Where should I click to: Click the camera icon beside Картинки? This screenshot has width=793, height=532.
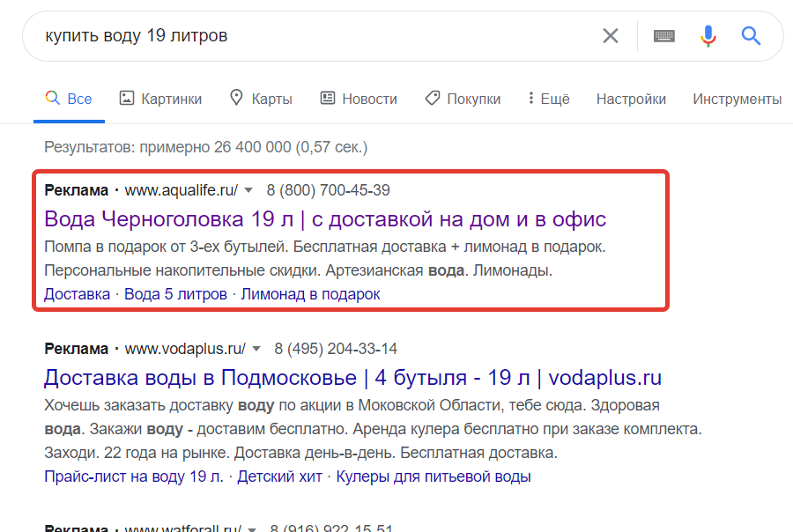(x=126, y=98)
